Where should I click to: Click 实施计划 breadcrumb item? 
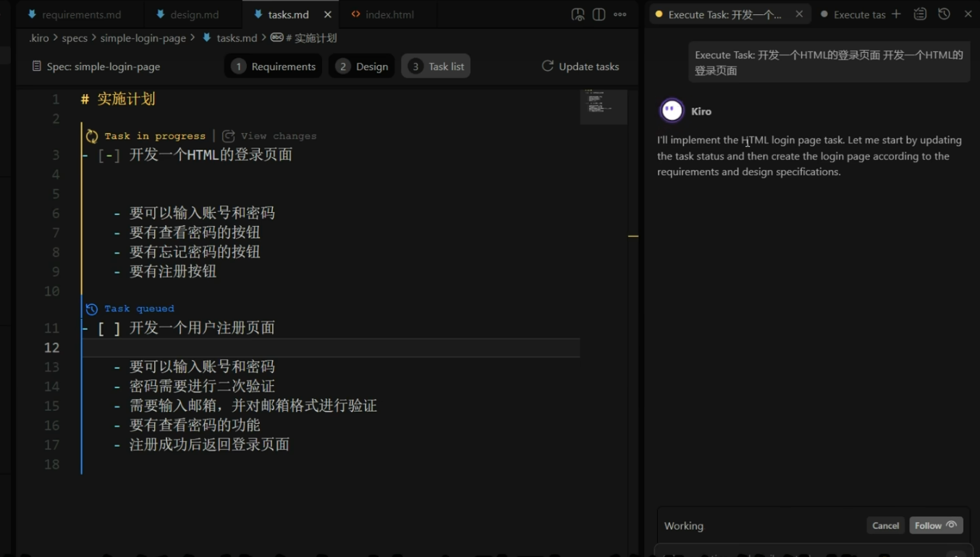point(311,38)
